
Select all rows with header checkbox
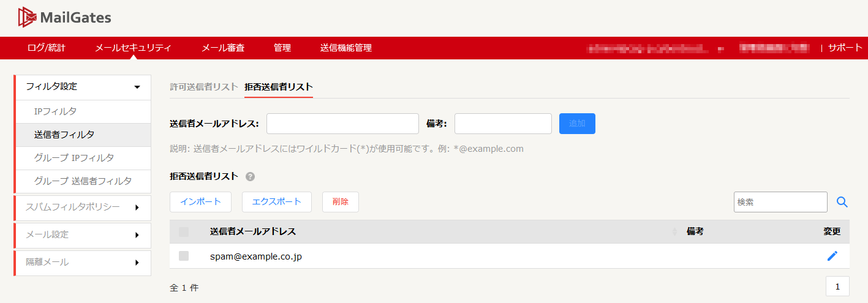point(184,231)
